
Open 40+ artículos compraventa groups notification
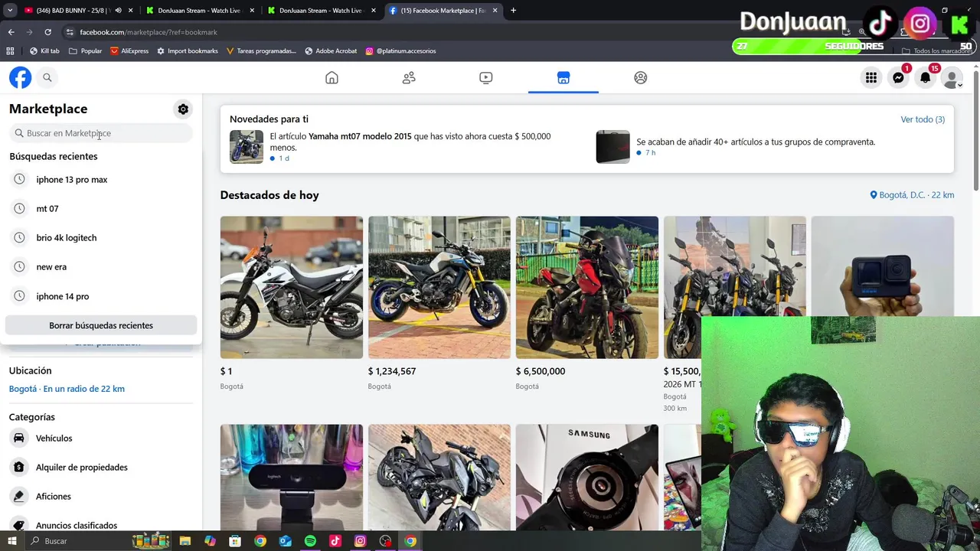(769, 146)
